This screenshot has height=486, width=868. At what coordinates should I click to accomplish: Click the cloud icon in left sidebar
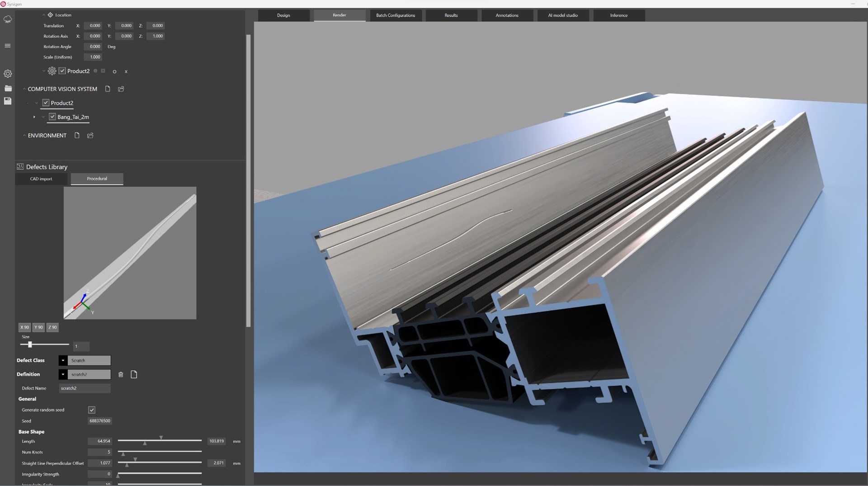click(8, 19)
